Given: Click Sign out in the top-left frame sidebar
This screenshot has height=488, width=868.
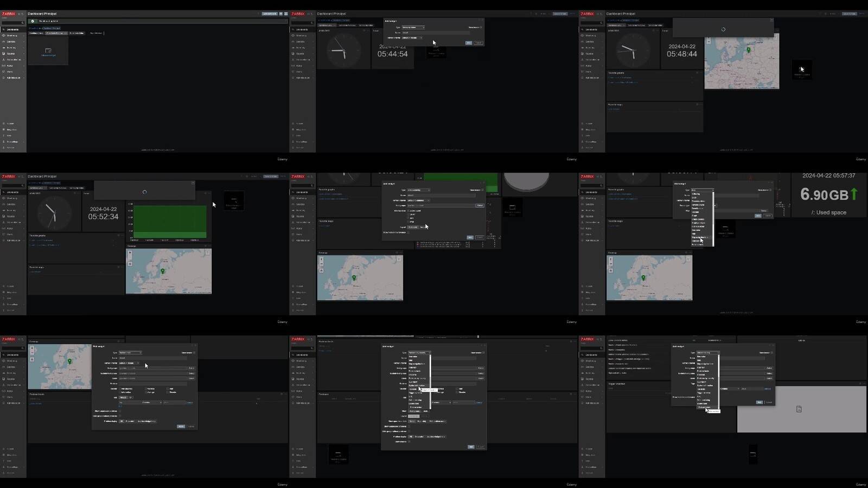Looking at the screenshot, I should tap(13, 148).
